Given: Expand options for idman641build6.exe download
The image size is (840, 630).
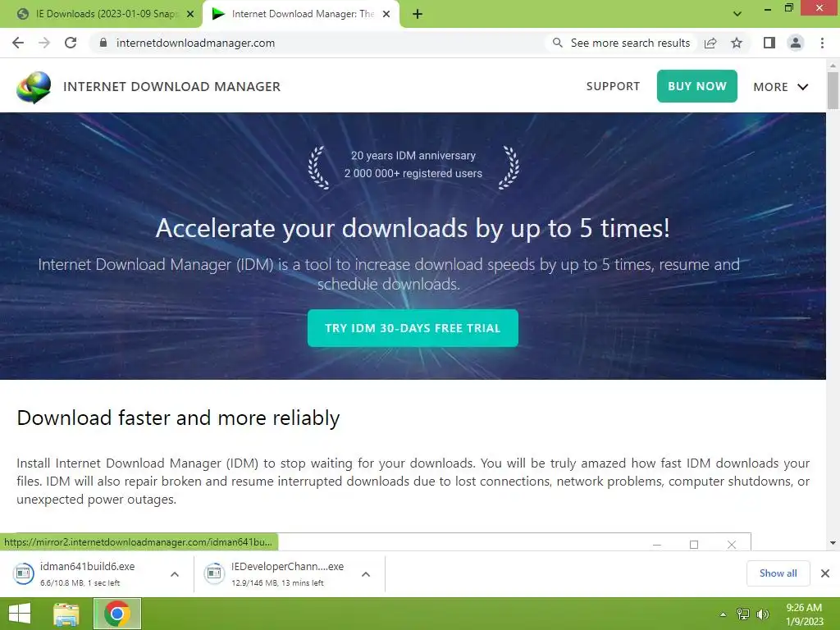Looking at the screenshot, I should pyautogui.click(x=175, y=573).
